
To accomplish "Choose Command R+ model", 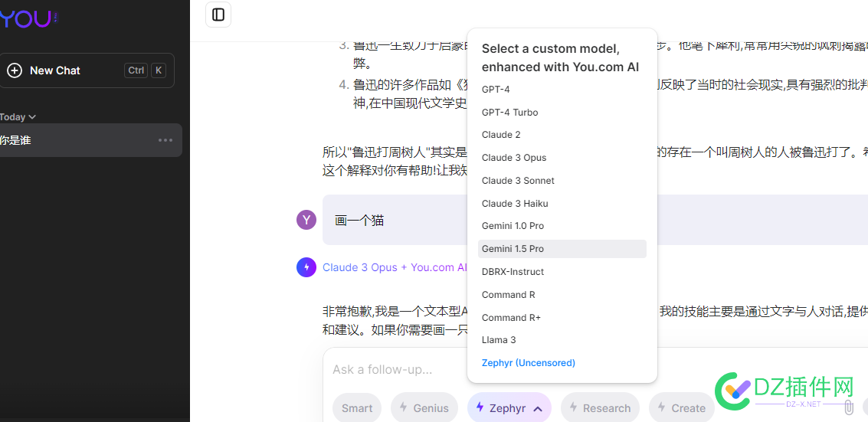I will coord(562,318).
